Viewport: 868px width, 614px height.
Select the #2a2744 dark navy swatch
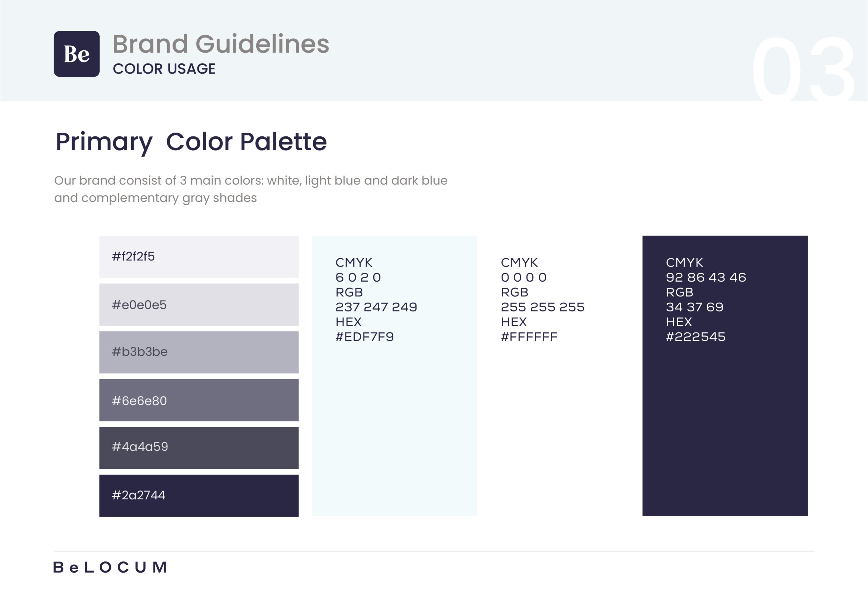(x=199, y=495)
